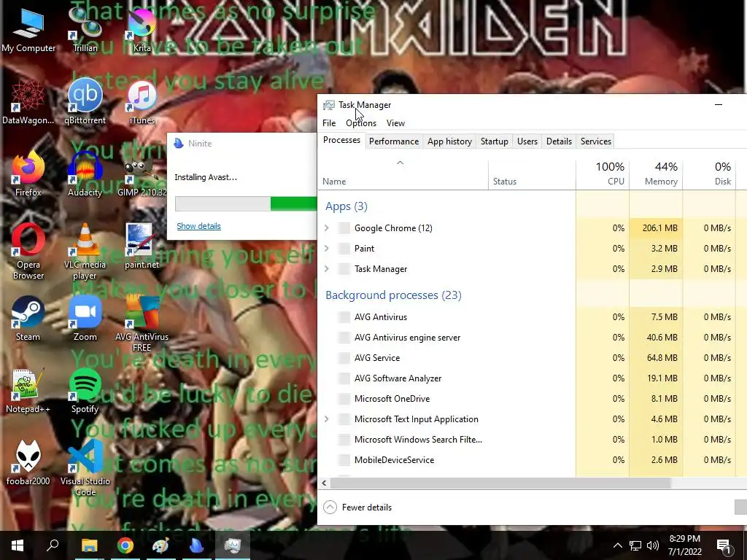
Task: Launch VLC media player shortcut
Action: (x=85, y=252)
